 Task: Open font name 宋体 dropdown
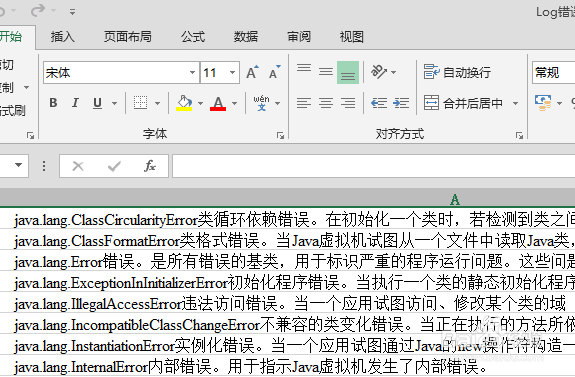pos(192,72)
